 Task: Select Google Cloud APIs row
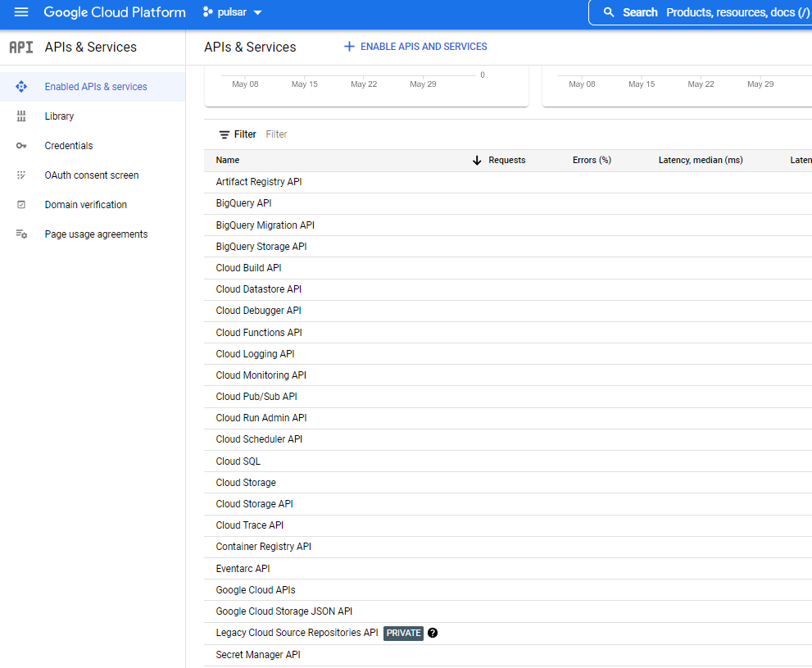tap(508, 590)
